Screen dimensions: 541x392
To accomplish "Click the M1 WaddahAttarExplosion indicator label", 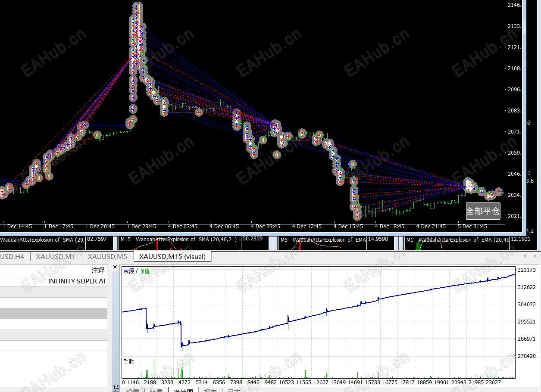I will 458,240.
